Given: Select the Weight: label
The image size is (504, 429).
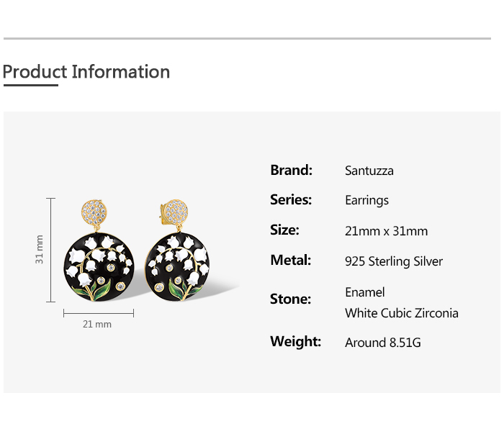Looking at the screenshot, I should pos(295,342).
